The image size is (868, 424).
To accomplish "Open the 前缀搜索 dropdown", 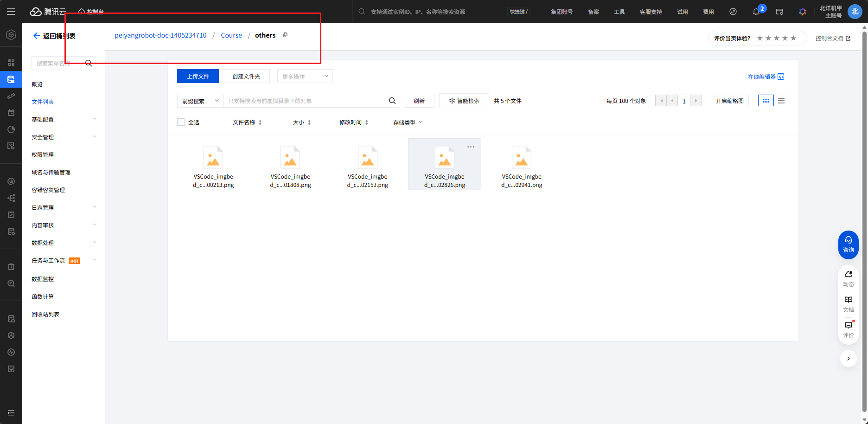I will click(200, 101).
